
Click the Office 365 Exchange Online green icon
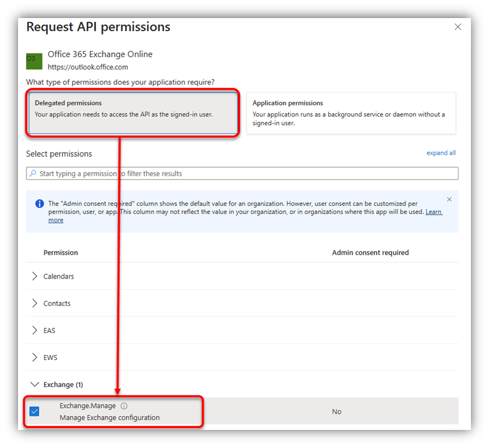[x=34, y=61]
